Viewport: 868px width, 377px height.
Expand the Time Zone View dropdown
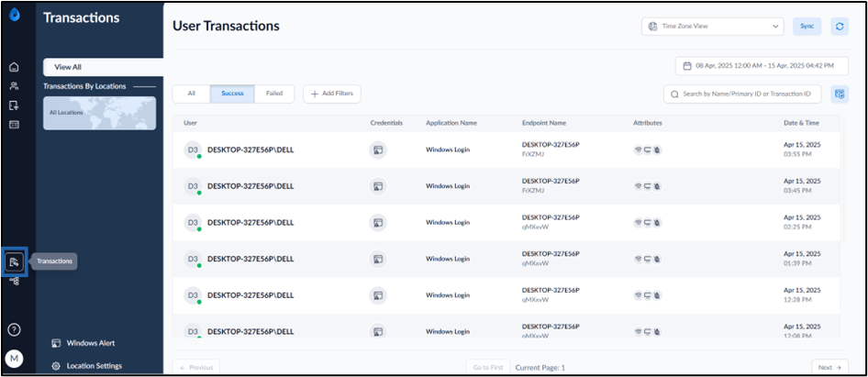[x=712, y=27]
